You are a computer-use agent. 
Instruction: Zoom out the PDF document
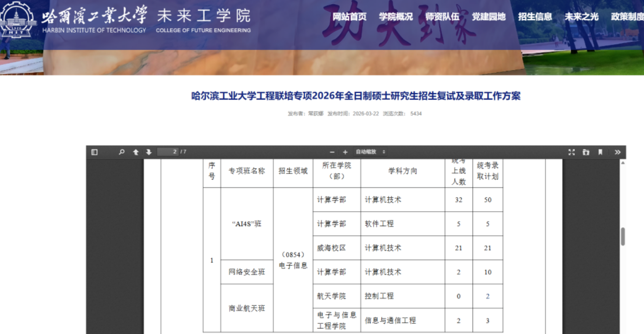click(332, 152)
